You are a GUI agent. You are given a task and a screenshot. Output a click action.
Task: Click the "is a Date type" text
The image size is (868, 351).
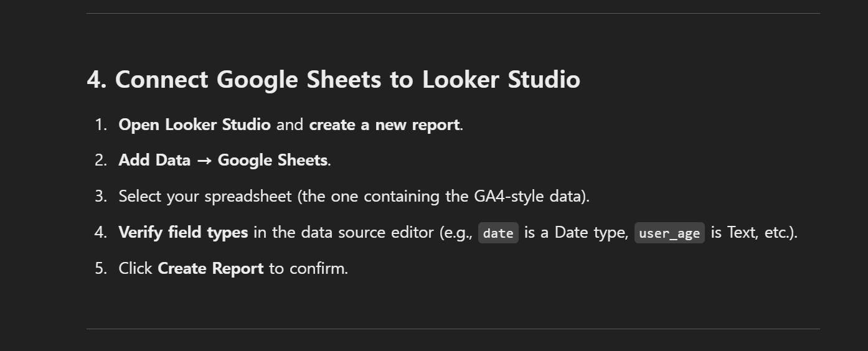pos(576,232)
